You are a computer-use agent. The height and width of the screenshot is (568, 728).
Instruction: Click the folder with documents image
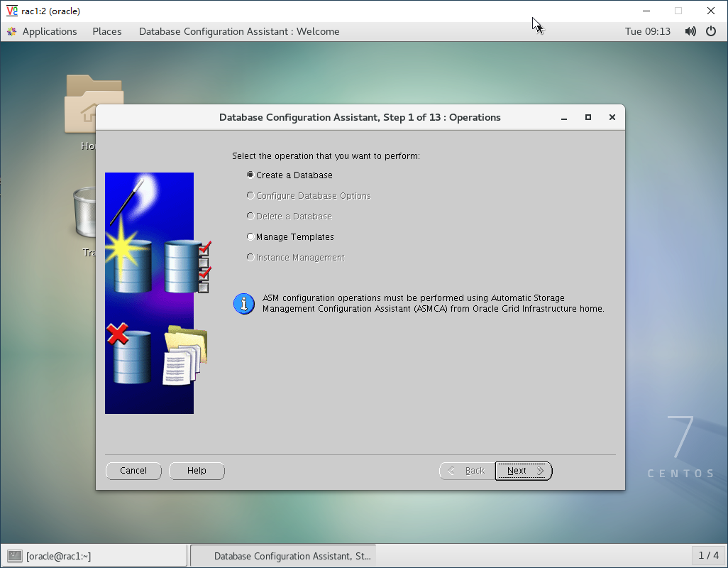point(185,355)
